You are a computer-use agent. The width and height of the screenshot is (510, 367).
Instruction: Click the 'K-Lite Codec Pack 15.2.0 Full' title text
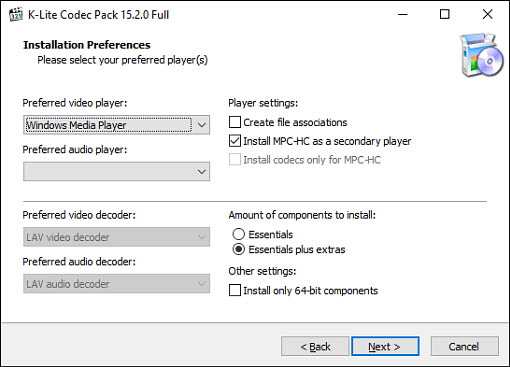98,15
